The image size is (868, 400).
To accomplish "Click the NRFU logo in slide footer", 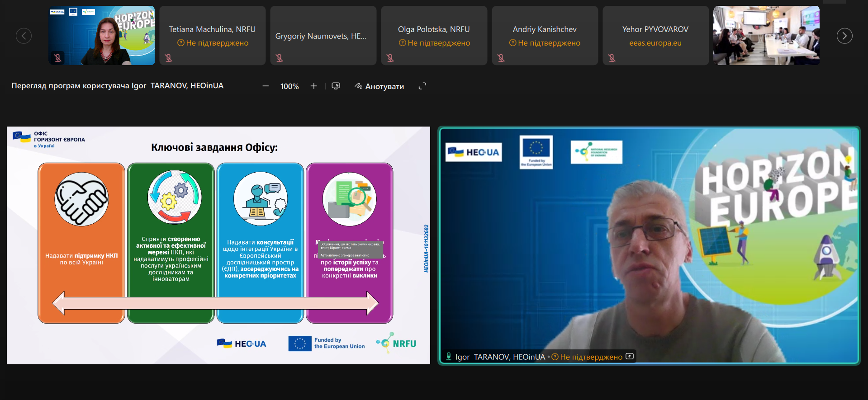I will 396,343.
